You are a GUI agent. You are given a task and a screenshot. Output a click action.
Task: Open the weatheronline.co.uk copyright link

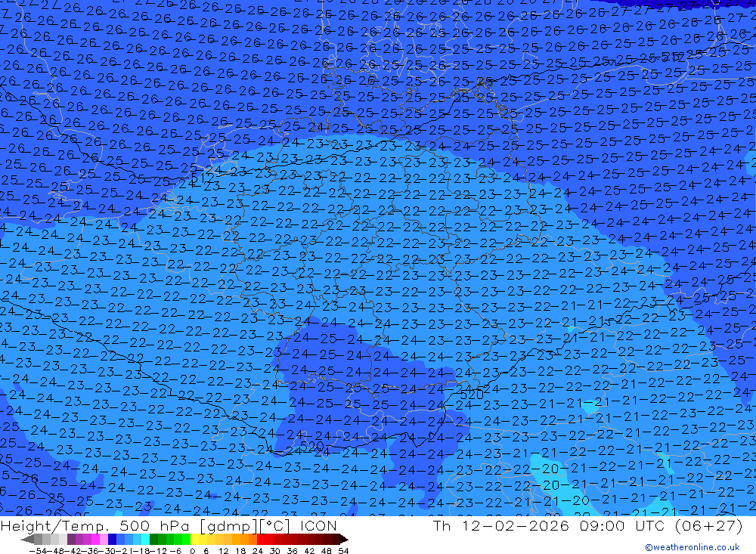(x=692, y=547)
